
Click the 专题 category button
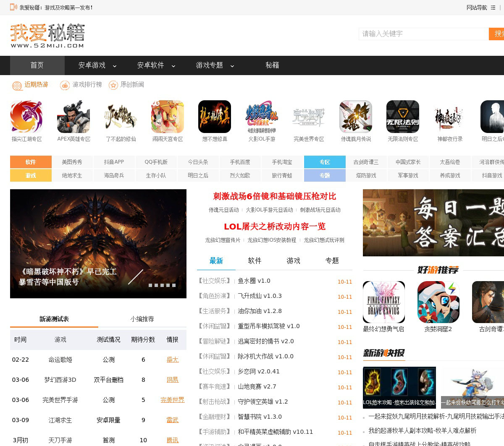pyautogui.click(x=325, y=175)
